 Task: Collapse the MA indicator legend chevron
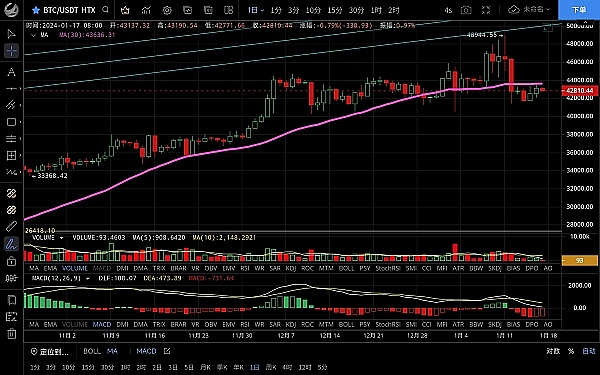click(x=33, y=35)
